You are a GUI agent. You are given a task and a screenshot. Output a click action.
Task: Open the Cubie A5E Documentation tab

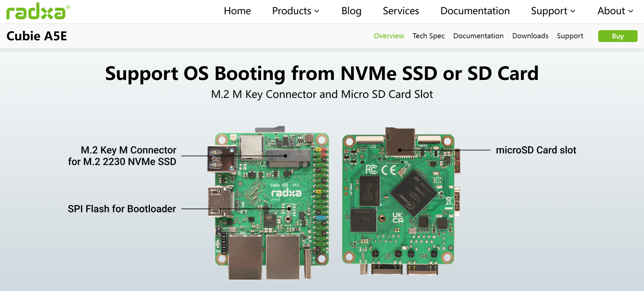click(x=478, y=36)
